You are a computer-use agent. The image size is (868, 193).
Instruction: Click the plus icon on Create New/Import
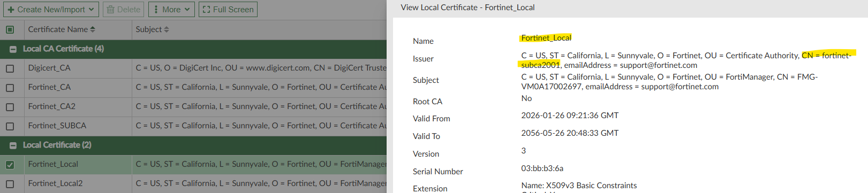coord(11,10)
